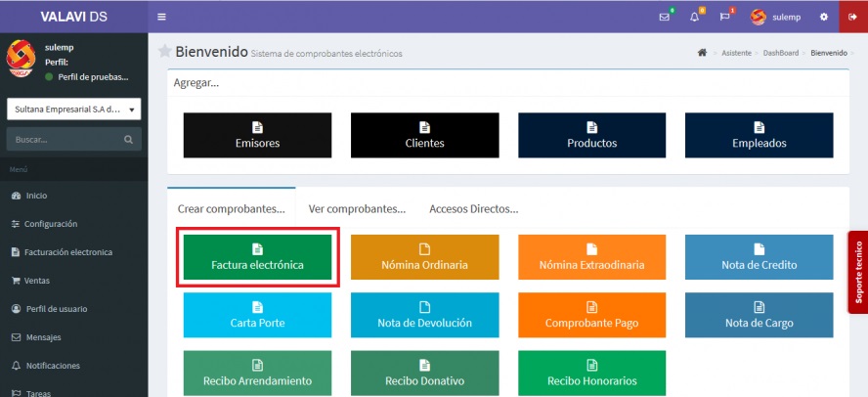Click the red logout icon

coord(852,17)
